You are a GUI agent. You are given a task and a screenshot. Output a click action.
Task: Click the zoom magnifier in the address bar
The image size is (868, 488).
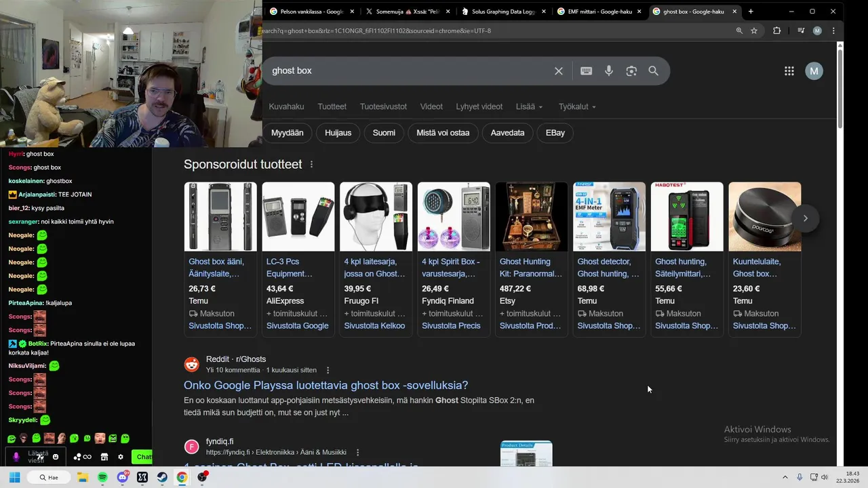739,30
